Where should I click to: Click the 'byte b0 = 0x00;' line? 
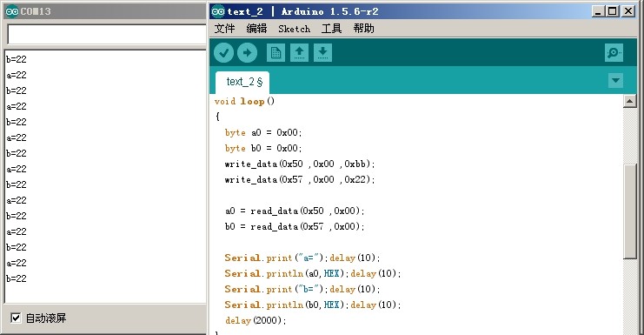point(263,148)
